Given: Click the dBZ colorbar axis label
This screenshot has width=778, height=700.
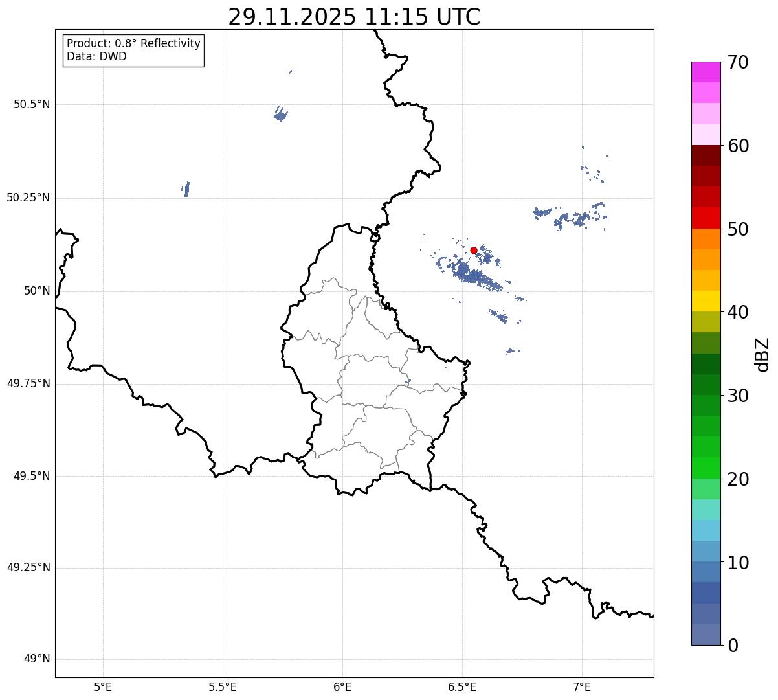Looking at the screenshot, I should pyautogui.click(x=762, y=354).
